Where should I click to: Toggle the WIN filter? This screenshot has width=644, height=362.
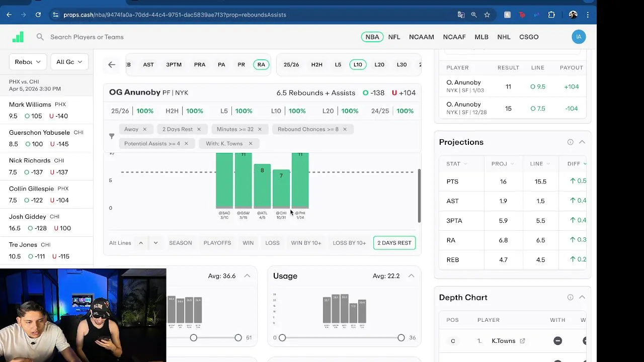(248, 243)
